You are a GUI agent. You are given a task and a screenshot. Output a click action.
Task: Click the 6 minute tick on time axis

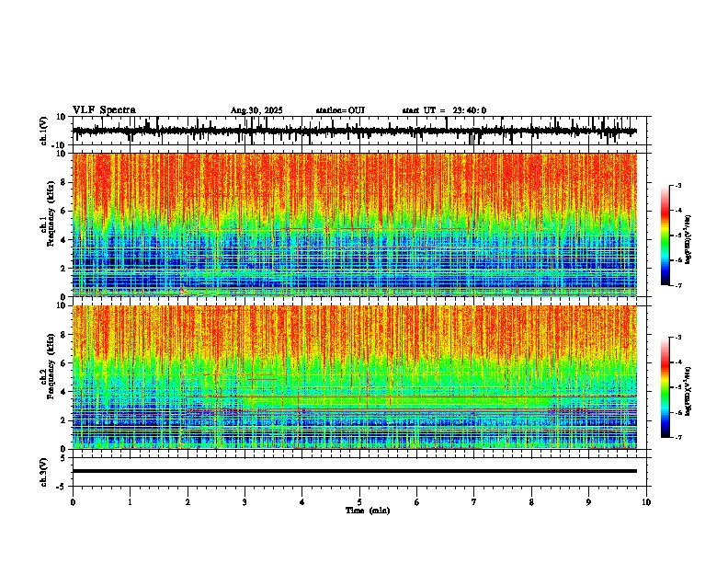[416, 502]
